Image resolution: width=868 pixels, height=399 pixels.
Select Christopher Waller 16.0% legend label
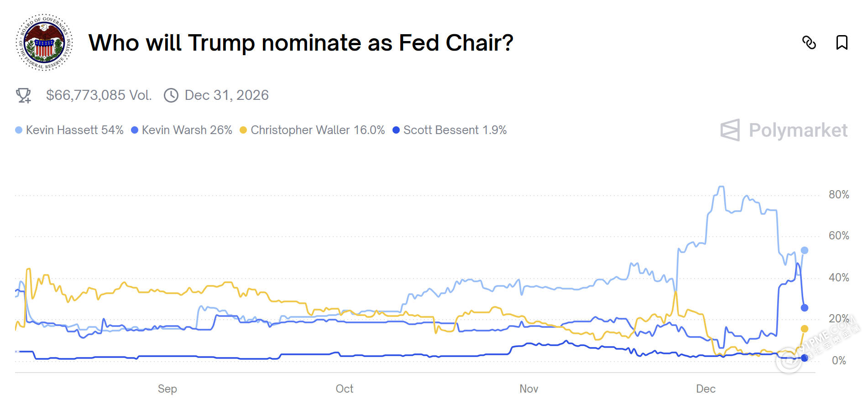point(318,130)
